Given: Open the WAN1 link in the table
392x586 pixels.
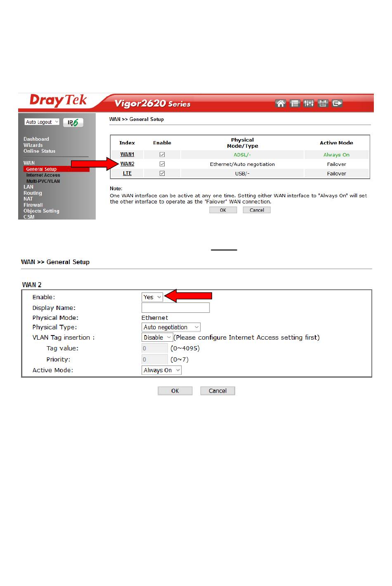Looking at the screenshot, I should [x=127, y=154].
